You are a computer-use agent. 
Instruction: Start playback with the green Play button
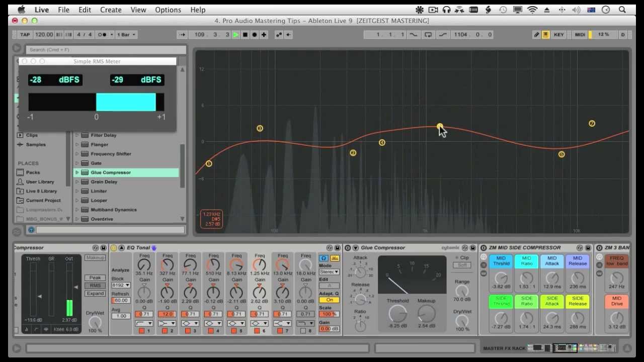pos(235,35)
